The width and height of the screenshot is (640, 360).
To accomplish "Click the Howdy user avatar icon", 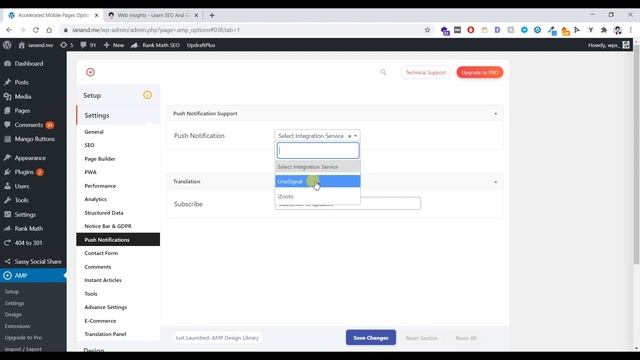I will (626, 45).
